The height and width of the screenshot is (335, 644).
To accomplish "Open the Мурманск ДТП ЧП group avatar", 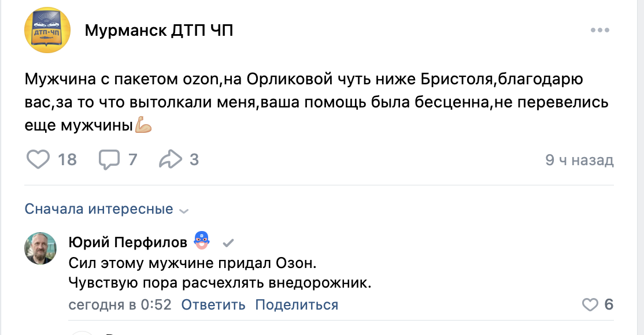I will (x=47, y=30).
